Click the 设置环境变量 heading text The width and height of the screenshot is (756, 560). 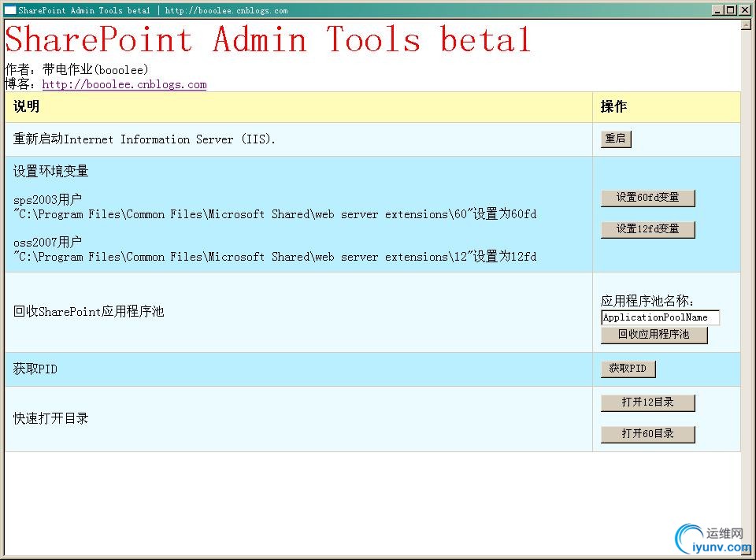point(50,171)
